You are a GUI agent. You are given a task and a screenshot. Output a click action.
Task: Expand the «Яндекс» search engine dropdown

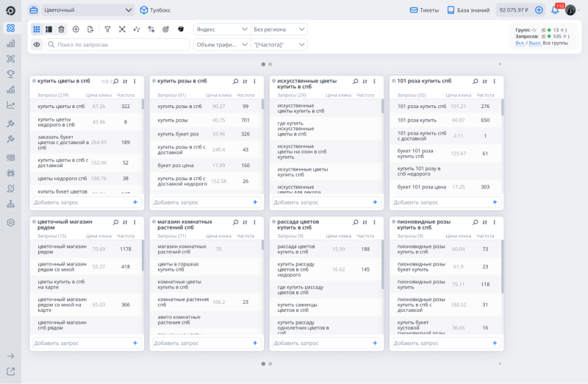[x=221, y=29]
